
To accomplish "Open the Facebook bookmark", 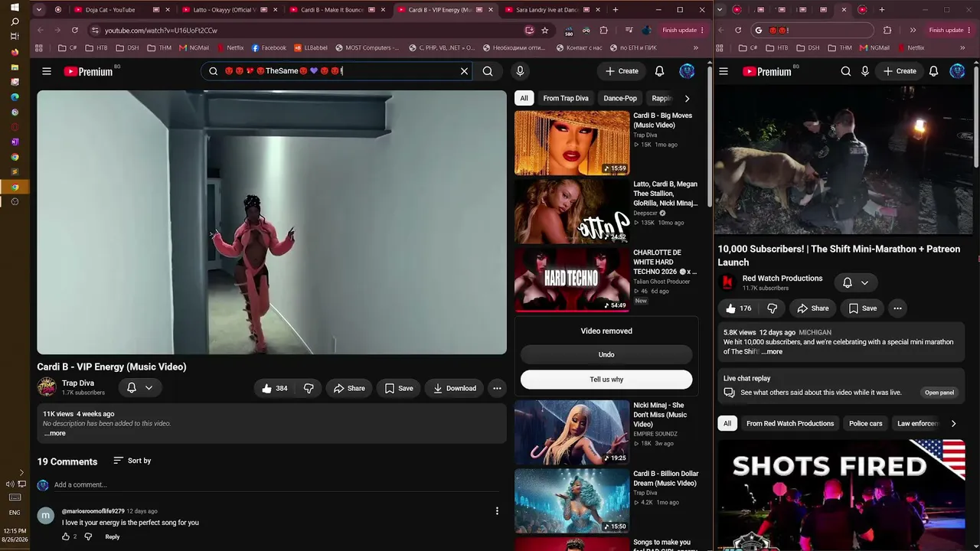I will [x=269, y=47].
